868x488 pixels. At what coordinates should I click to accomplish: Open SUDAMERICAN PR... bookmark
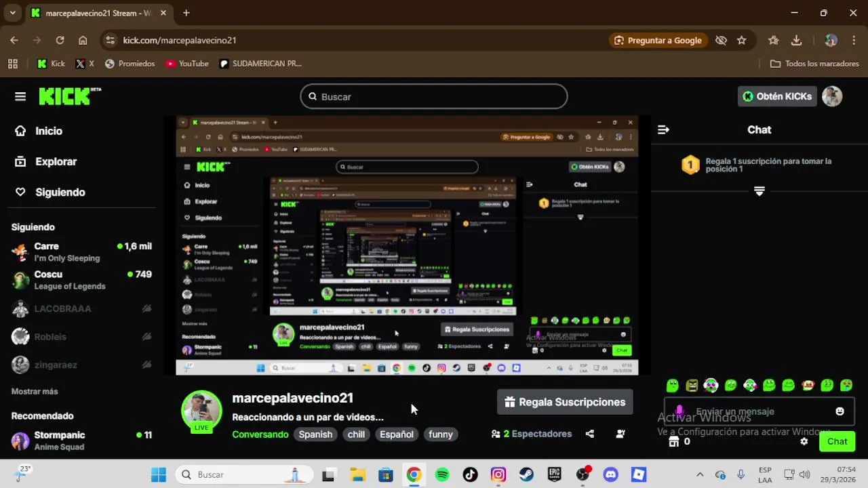(261, 64)
